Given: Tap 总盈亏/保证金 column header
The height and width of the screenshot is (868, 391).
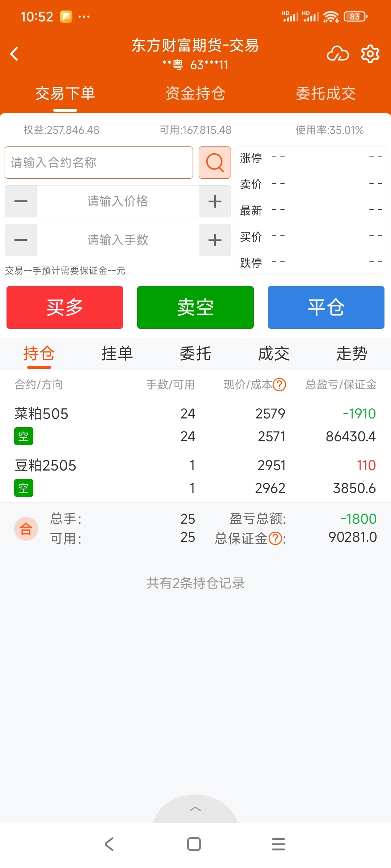Looking at the screenshot, I should tap(341, 384).
